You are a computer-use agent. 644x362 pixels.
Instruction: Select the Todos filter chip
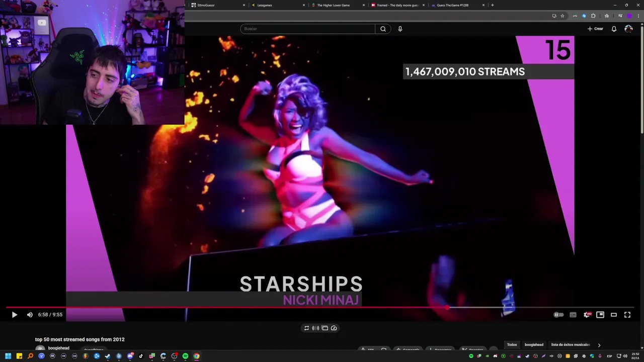pos(512,345)
